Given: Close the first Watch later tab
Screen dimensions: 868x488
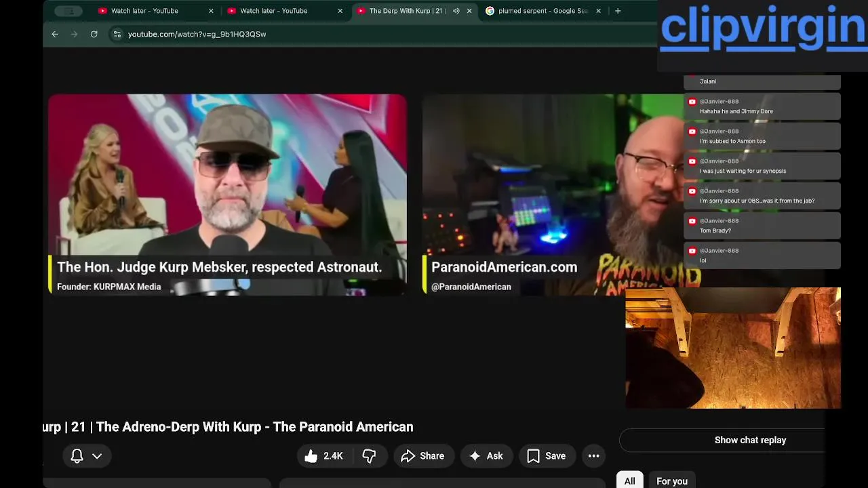Looking at the screenshot, I should coord(211,11).
